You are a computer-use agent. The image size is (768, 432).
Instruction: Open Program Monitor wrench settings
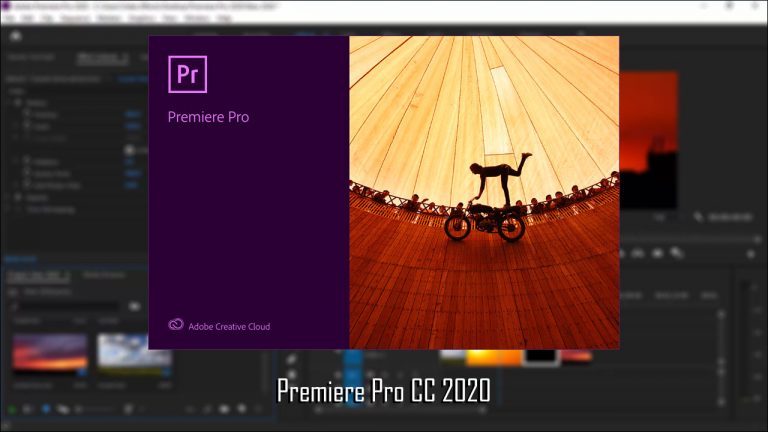(x=697, y=215)
